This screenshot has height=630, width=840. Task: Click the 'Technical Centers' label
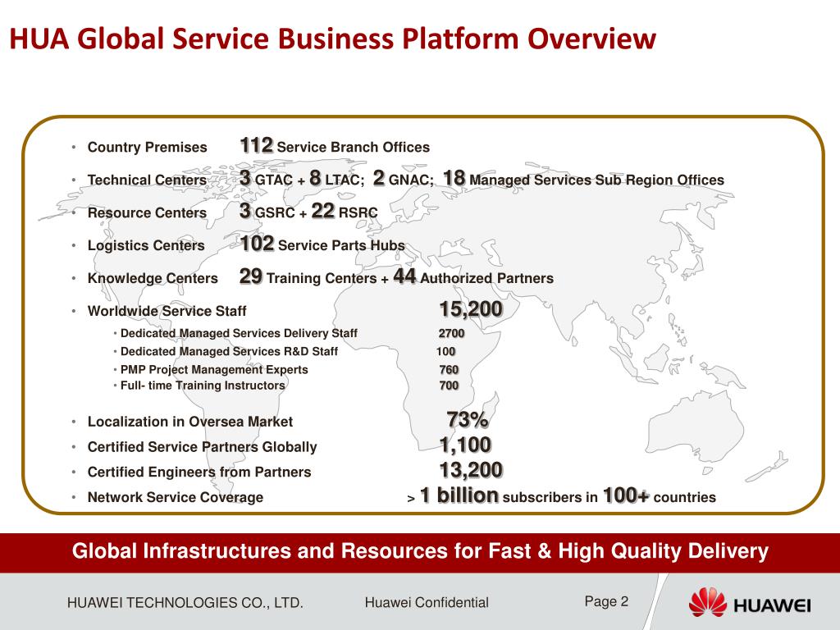(x=148, y=180)
